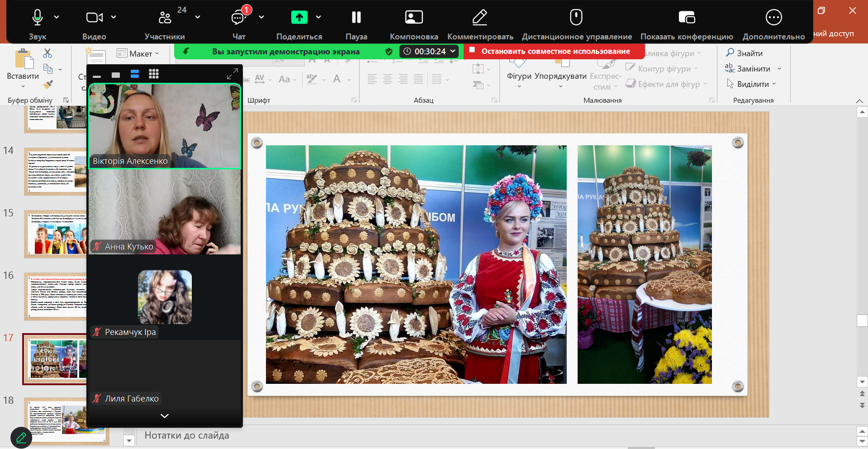Click the Знайти find button
Screen dimensions: 868x449
coord(745,53)
